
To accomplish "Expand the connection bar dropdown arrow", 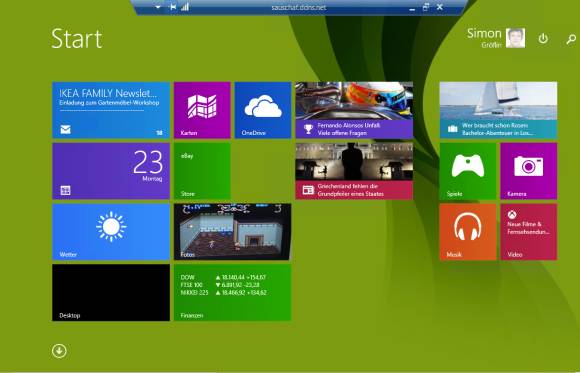I will pos(158,7).
